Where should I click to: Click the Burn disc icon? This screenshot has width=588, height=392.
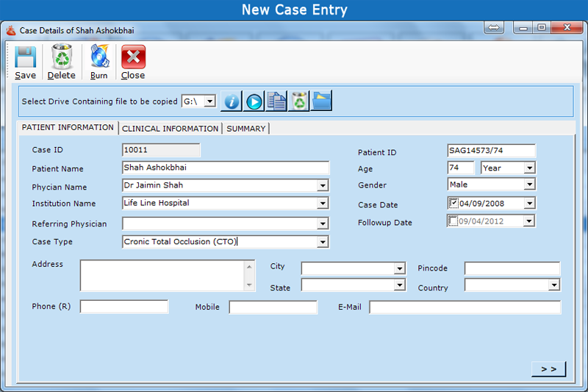click(x=99, y=57)
